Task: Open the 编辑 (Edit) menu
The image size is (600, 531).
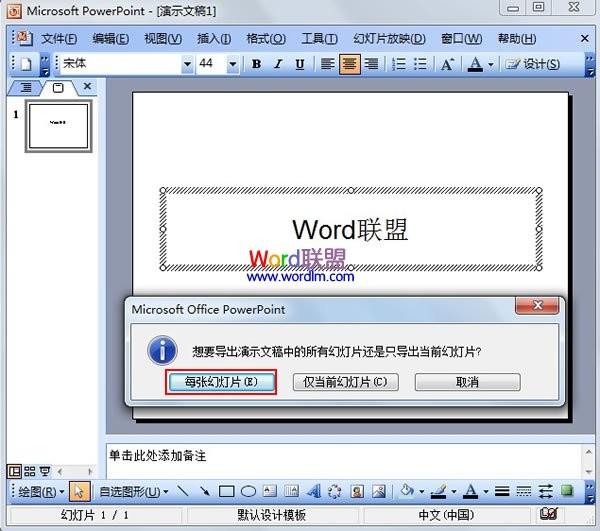Action: point(111,39)
